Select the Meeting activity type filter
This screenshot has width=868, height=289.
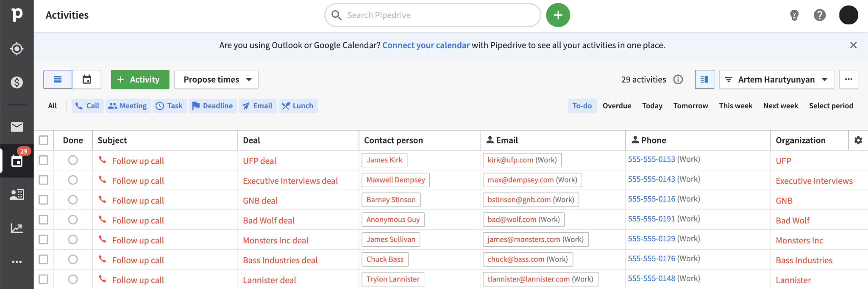point(128,106)
